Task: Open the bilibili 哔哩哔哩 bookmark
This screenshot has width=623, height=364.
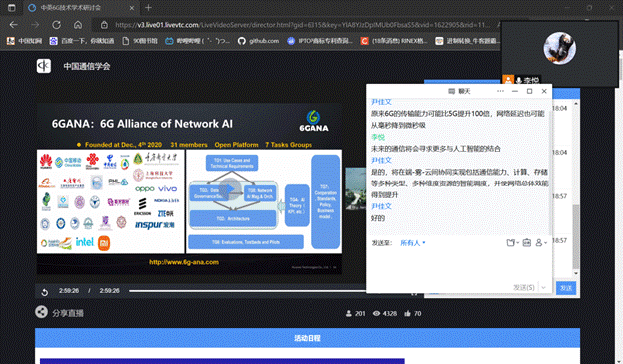Action: click(198, 41)
